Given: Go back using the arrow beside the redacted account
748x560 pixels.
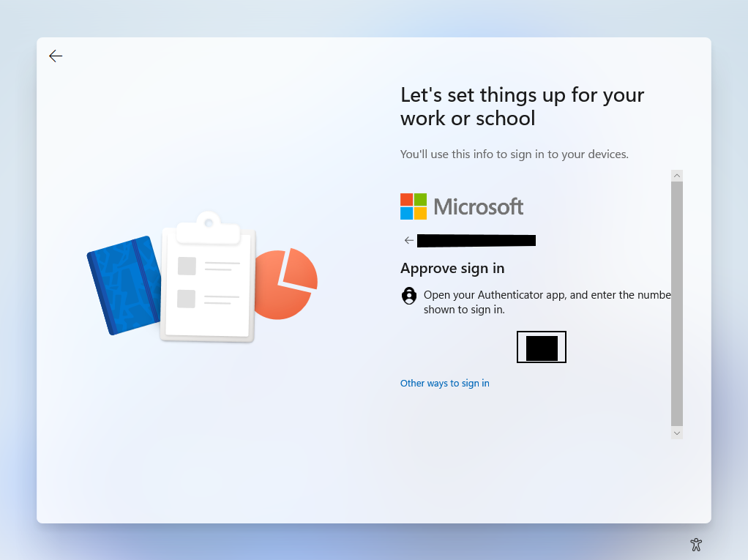Looking at the screenshot, I should click(x=409, y=240).
